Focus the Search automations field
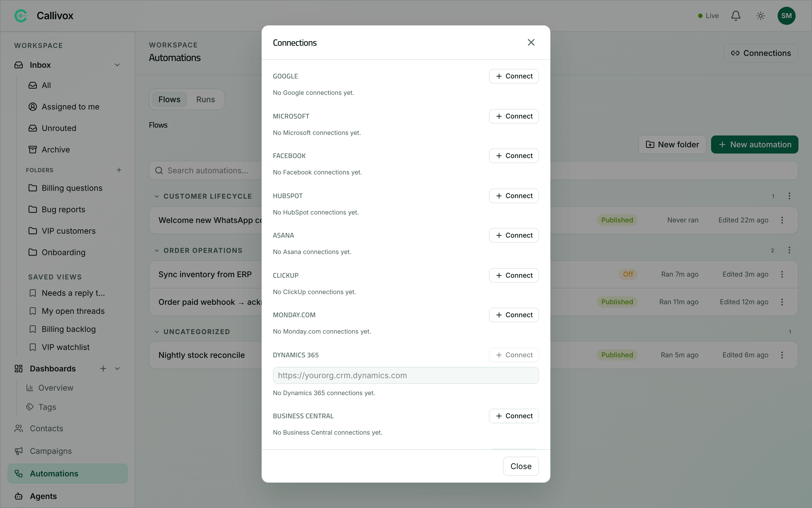Image resolution: width=812 pixels, height=508 pixels. (x=473, y=171)
